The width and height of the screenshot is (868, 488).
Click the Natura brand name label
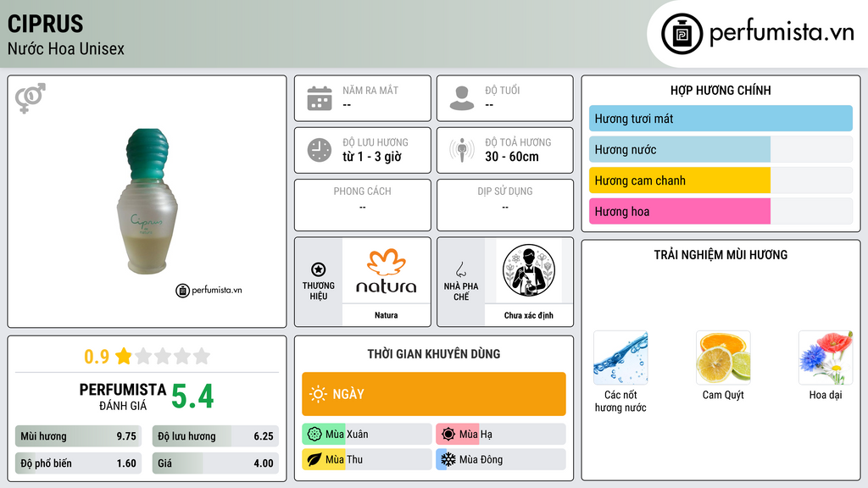pyautogui.click(x=386, y=315)
